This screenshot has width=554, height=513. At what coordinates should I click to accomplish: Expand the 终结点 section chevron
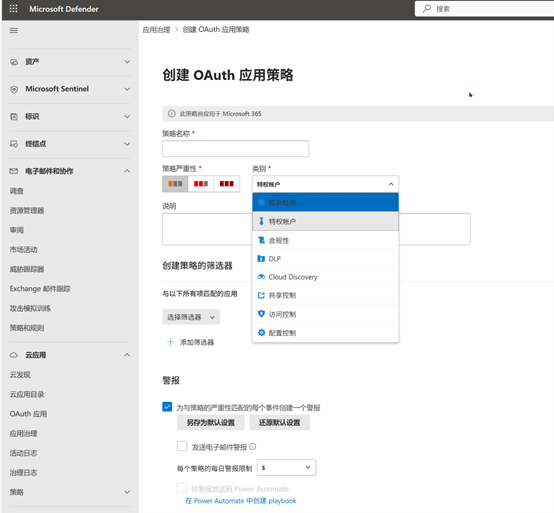pyautogui.click(x=127, y=144)
